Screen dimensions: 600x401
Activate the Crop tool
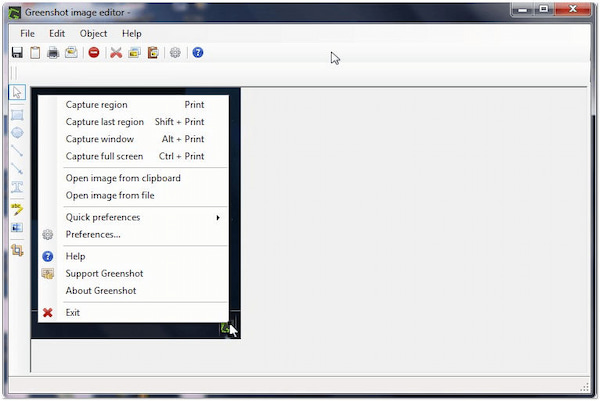pyautogui.click(x=17, y=250)
